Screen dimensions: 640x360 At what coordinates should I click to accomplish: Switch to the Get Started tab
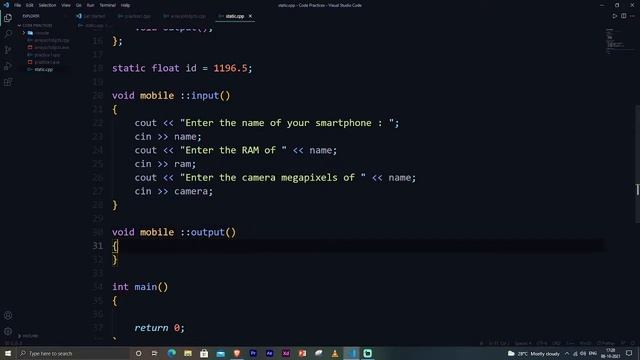tap(92, 16)
